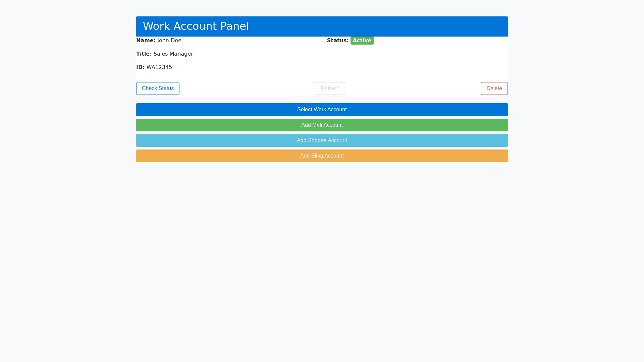This screenshot has height=362, width=644.
Task: Add a Bling account
Action: [x=322, y=156]
